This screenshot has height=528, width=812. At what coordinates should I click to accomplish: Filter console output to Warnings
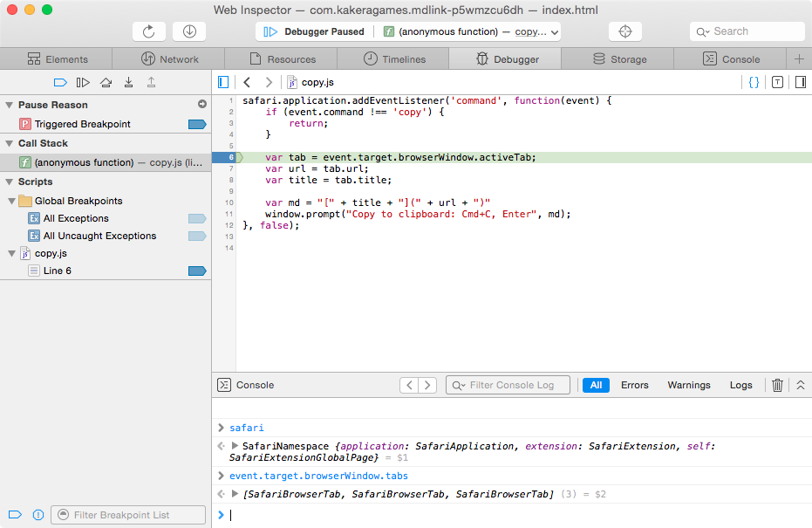689,385
